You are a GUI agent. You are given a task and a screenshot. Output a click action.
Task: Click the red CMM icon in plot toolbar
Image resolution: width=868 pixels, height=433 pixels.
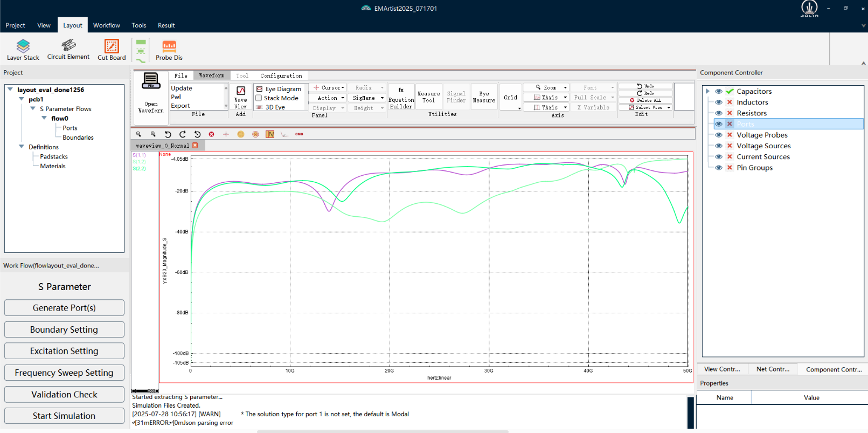click(299, 134)
